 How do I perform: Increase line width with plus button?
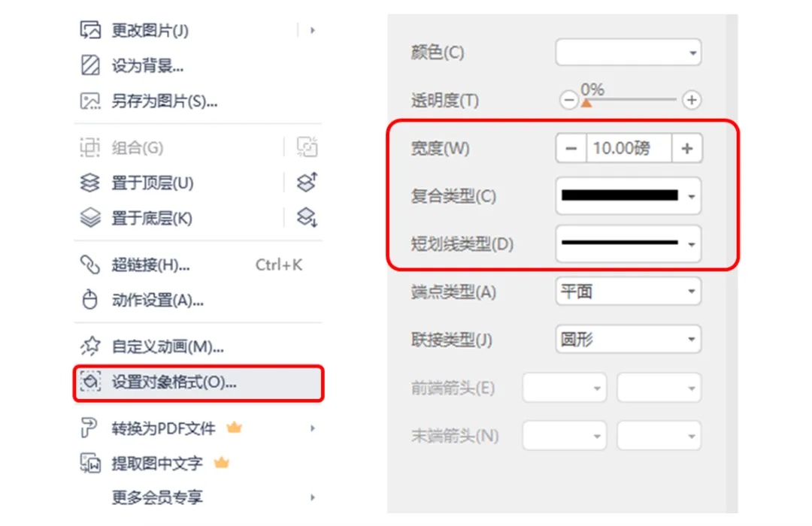(x=686, y=149)
